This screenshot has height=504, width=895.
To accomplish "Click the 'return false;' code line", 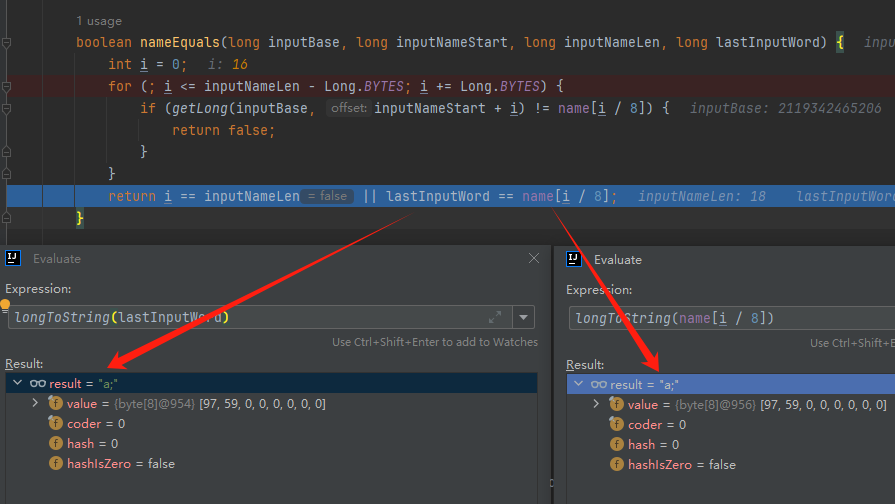I will [223, 131].
